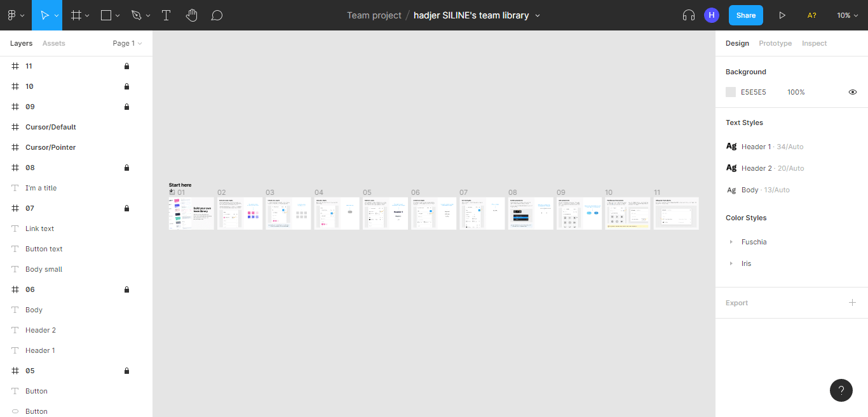Expand the Iris color style group

pos(731,263)
